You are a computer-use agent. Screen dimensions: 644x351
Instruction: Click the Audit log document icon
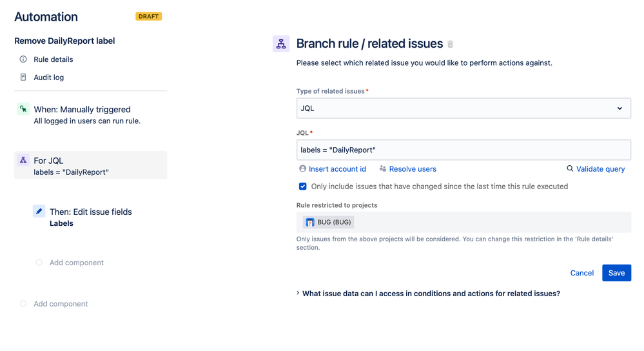[23, 77]
